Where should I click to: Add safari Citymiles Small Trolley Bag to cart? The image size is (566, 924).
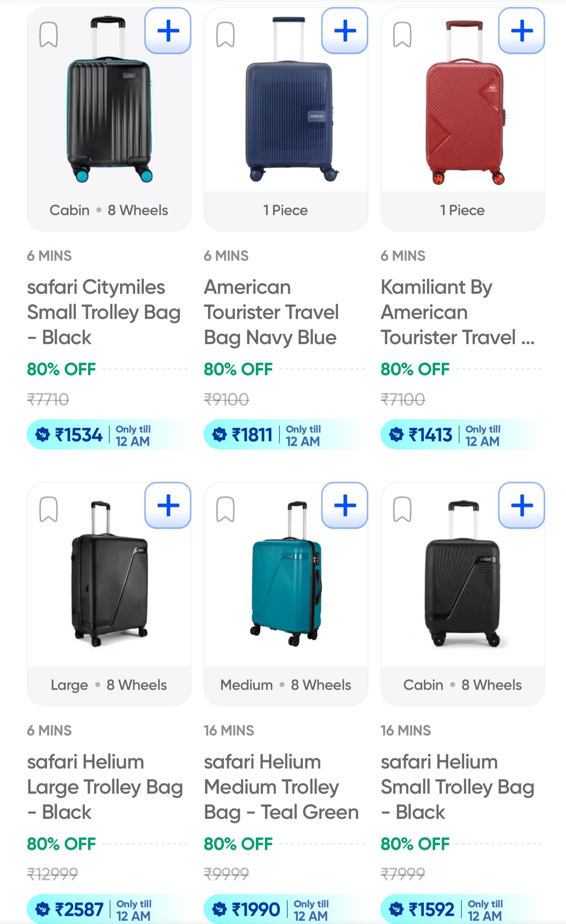tap(168, 31)
